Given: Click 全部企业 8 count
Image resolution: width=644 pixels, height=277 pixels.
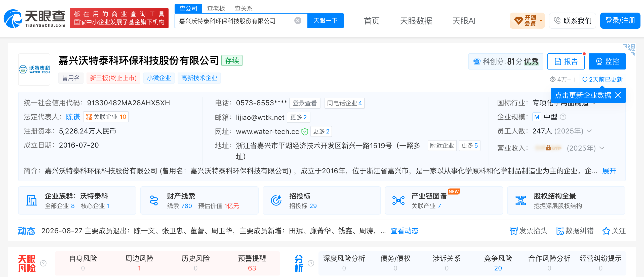Looking at the screenshot, I should pos(60,206).
